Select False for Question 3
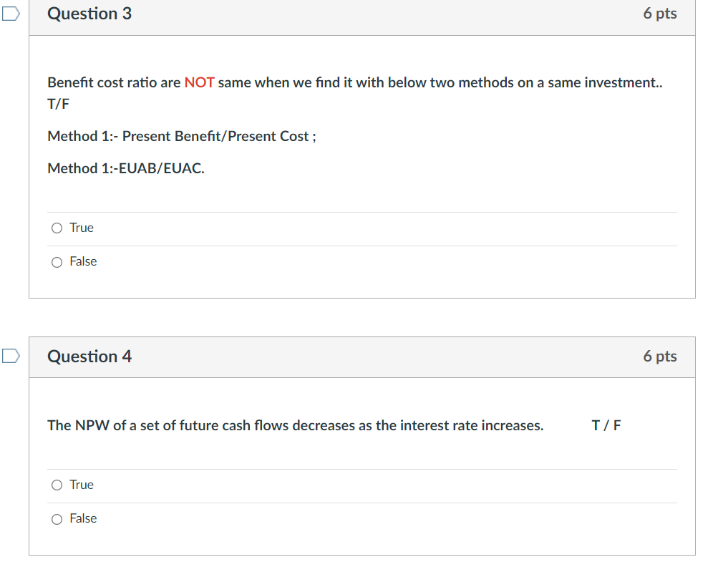The image size is (728, 562). pyautogui.click(x=57, y=262)
